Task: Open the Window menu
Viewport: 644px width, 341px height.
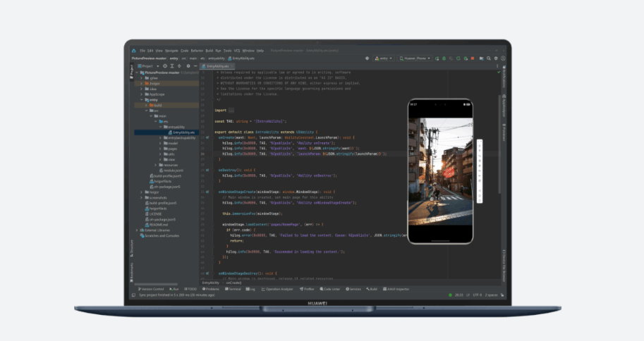Action: (x=248, y=51)
